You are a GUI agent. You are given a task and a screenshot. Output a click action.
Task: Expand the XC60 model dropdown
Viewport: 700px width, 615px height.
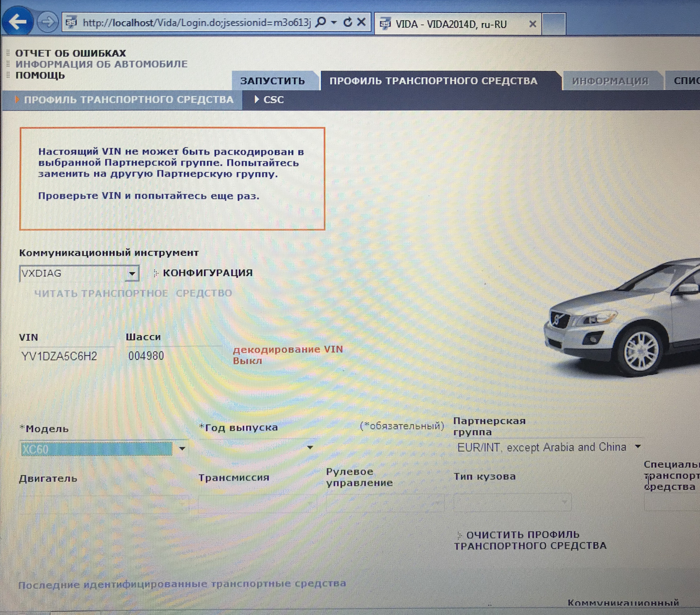click(182, 448)
